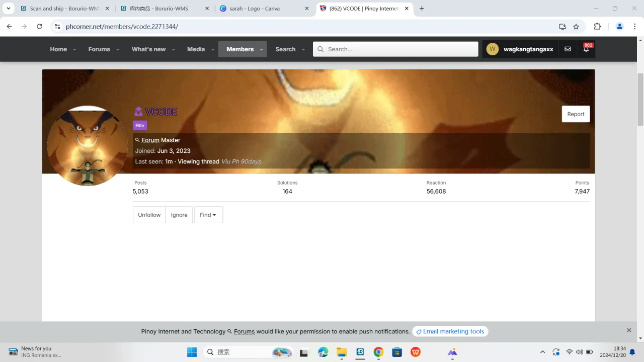Screen dimensions: 644x362
Task: Expand the What's new dropdown arrow
Action: tap(174, 50)
